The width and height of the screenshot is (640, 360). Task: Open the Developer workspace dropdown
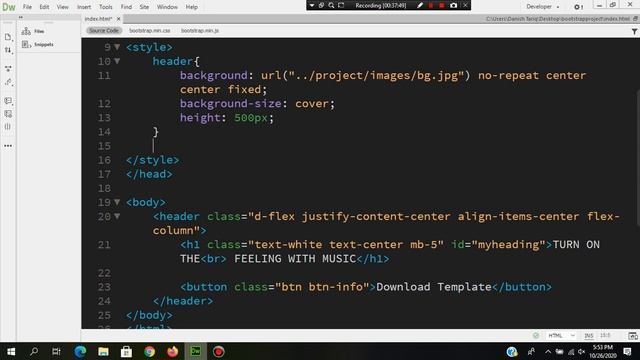pyautogui.click(x=543, y=7)
